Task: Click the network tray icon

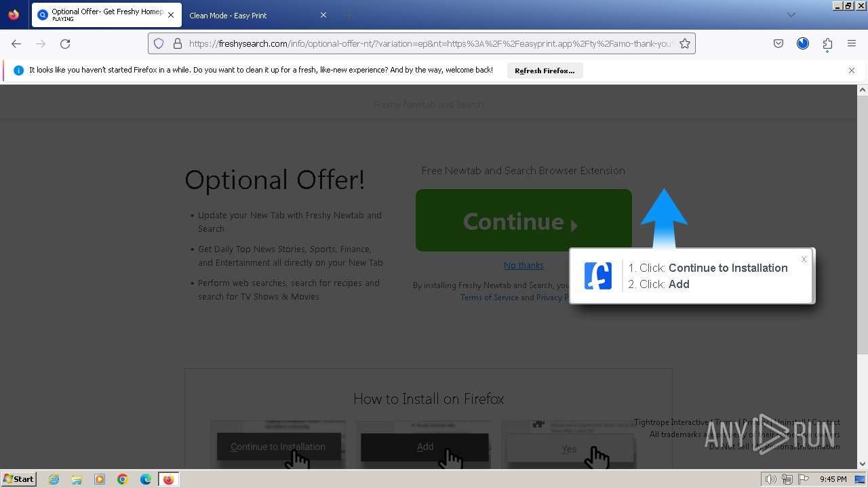Action: click(x=787, y=479)
